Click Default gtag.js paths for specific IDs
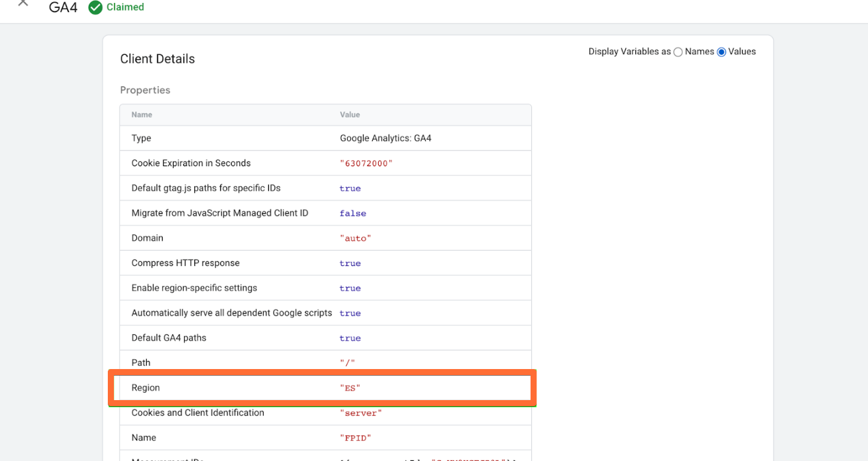Screen dimensions: 868x461 [206, 188]
